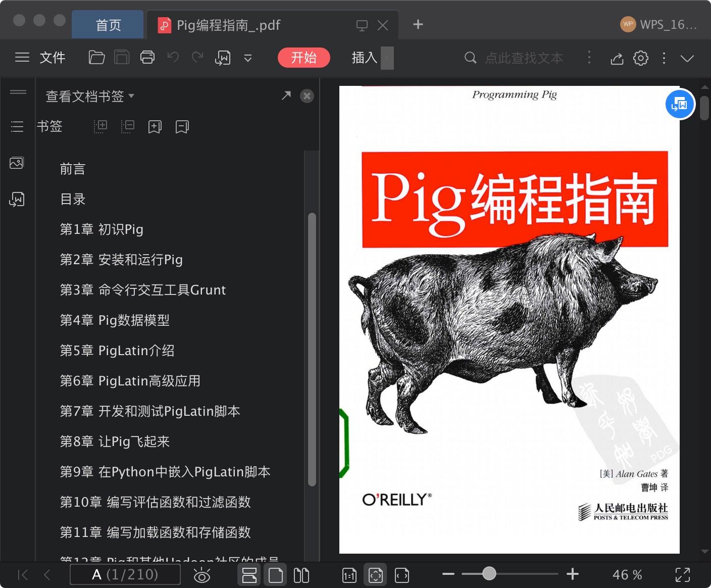Click the zoom slider handle

pos(489,574)
